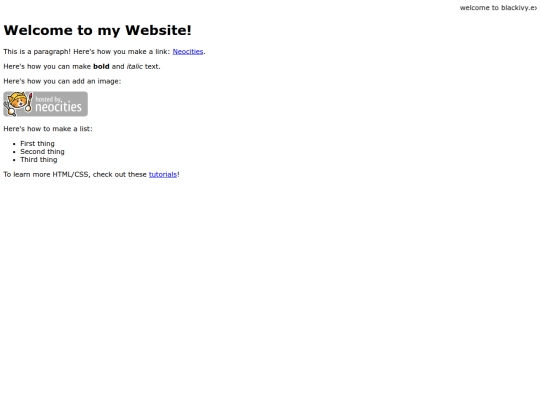Click the text 'Here's how to make a list:'
The width and height of the screenshot is (540, 405).
[48, 129]
